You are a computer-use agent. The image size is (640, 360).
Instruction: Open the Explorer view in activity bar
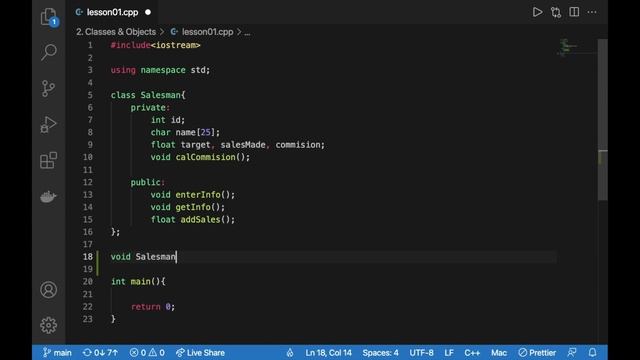(x=49, y=17)
